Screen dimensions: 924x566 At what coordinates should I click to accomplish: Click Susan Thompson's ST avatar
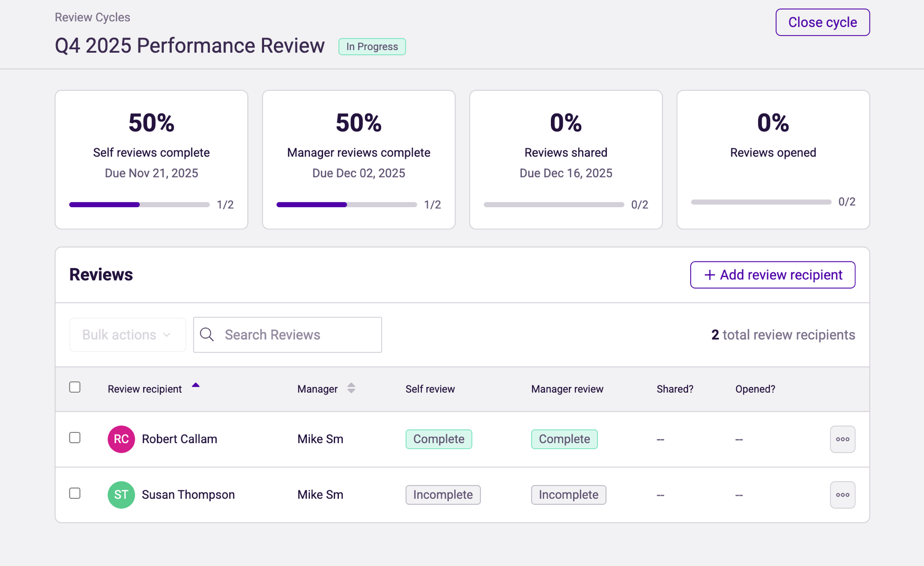point(121,495)
